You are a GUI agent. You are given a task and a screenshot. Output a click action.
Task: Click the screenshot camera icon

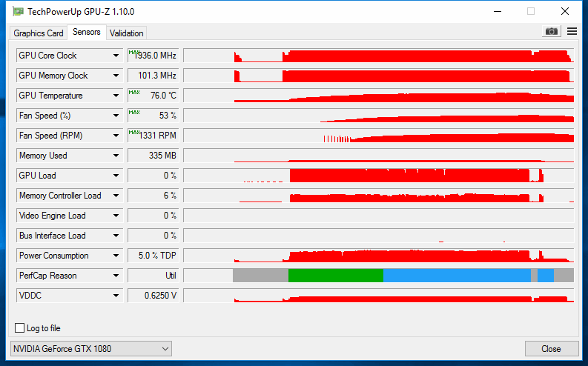[551, 31]
